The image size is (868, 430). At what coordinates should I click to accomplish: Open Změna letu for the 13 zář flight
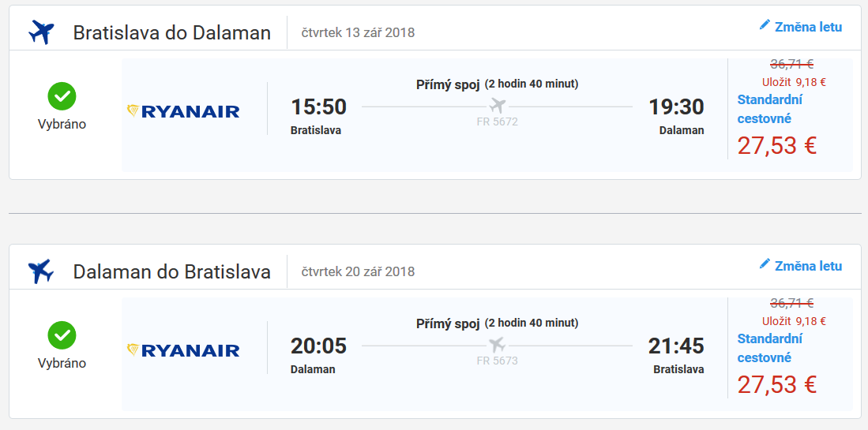point(808,27)
